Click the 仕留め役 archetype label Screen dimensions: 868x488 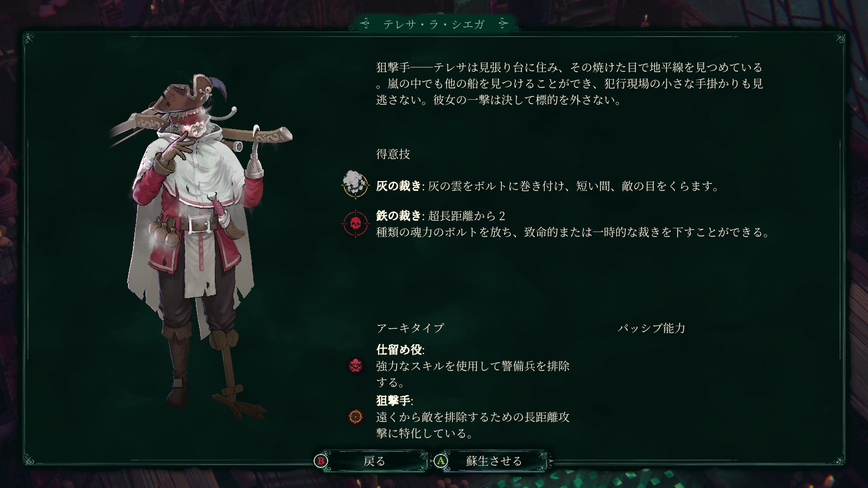399,350
